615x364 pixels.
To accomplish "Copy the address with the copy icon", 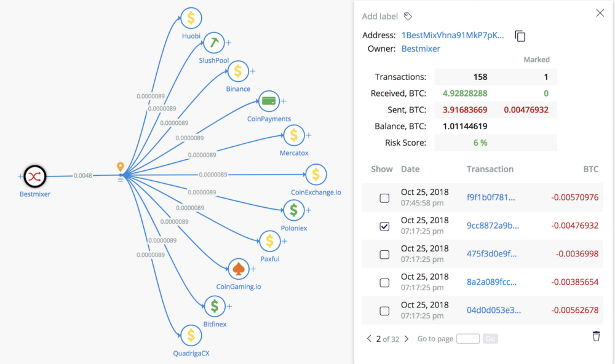I will [x=520, y=36].
